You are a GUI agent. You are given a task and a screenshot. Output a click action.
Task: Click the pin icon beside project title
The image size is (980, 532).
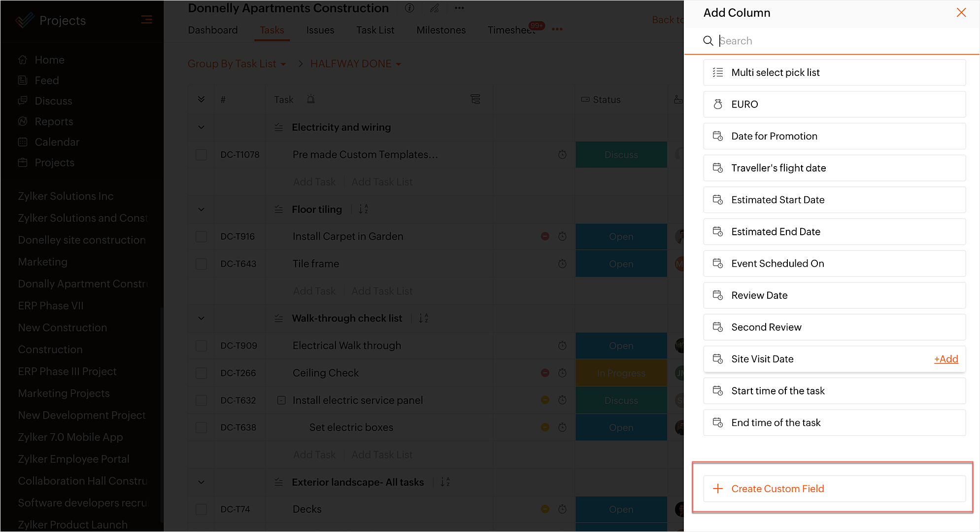434,8
